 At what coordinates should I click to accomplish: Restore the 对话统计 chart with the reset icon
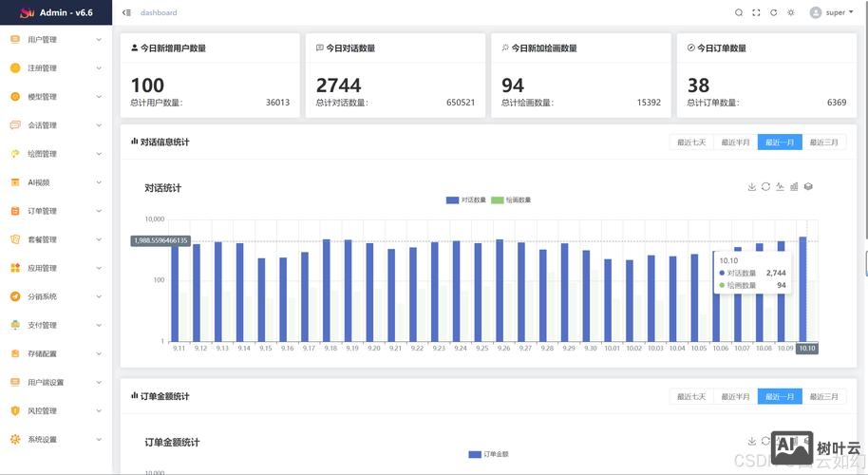pos(765,187)
